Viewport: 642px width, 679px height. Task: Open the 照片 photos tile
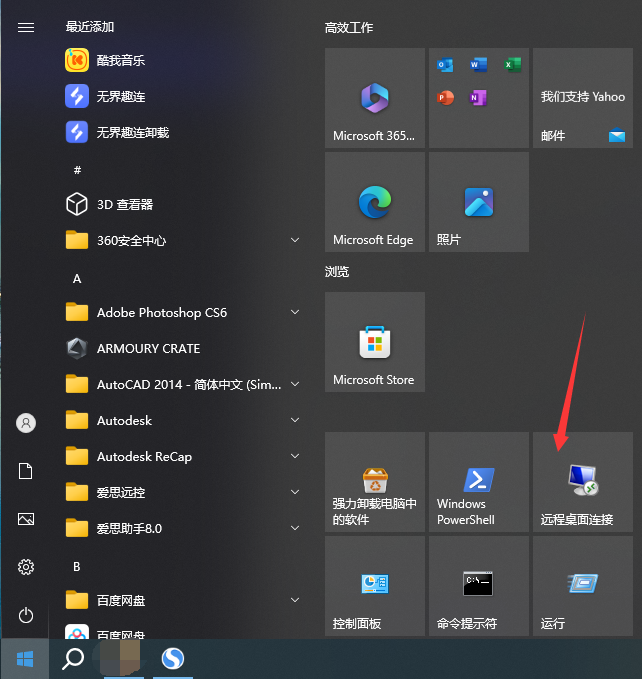click(479, 202)
